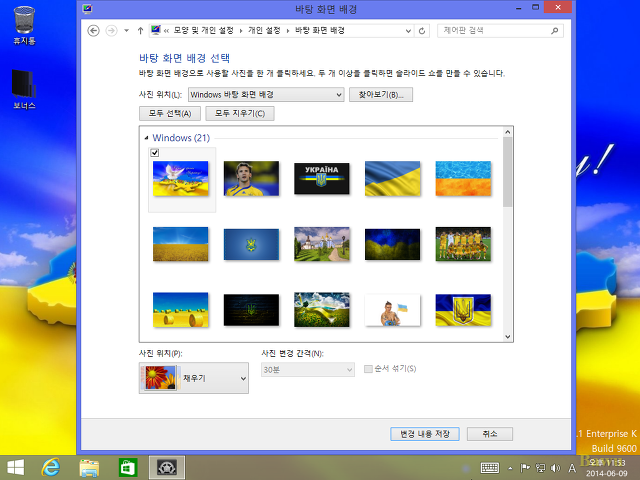The image size is (640, 480).
Task: Click the window system menu icon
Action: pos(87,9)
